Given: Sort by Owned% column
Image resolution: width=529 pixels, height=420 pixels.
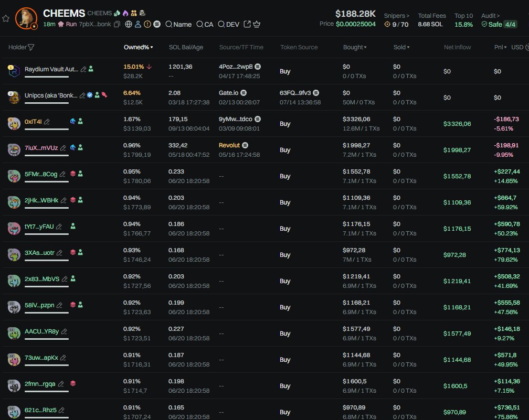Looking at the screenshot, I should pyautogui.click(x=139, y=47).
